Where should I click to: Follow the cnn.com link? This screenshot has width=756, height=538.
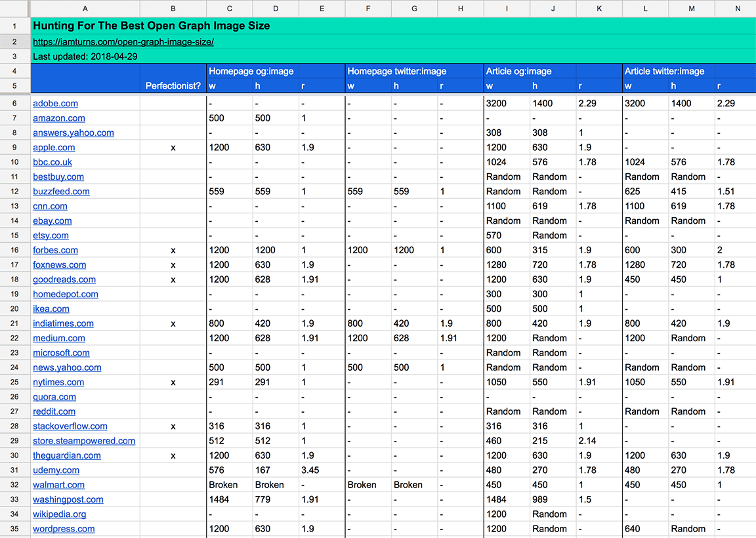[50, 206]
